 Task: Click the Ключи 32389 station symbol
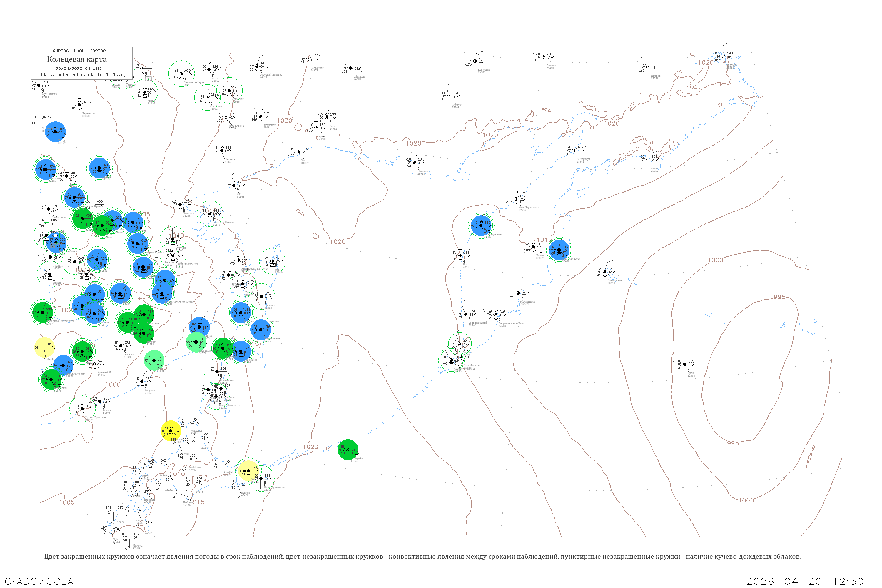tap(533, 247)
